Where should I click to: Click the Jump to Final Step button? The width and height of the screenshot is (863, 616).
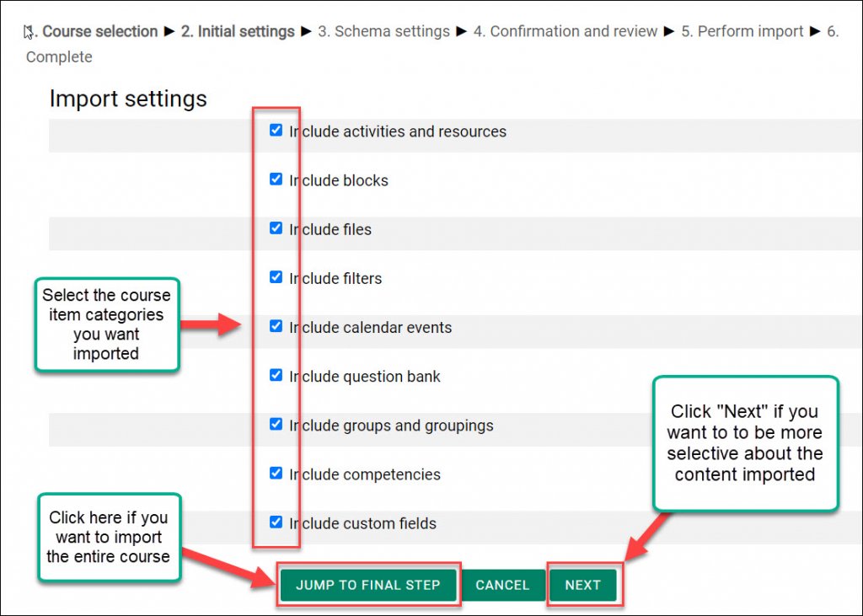pyautogui.click(x=368, y=585)
